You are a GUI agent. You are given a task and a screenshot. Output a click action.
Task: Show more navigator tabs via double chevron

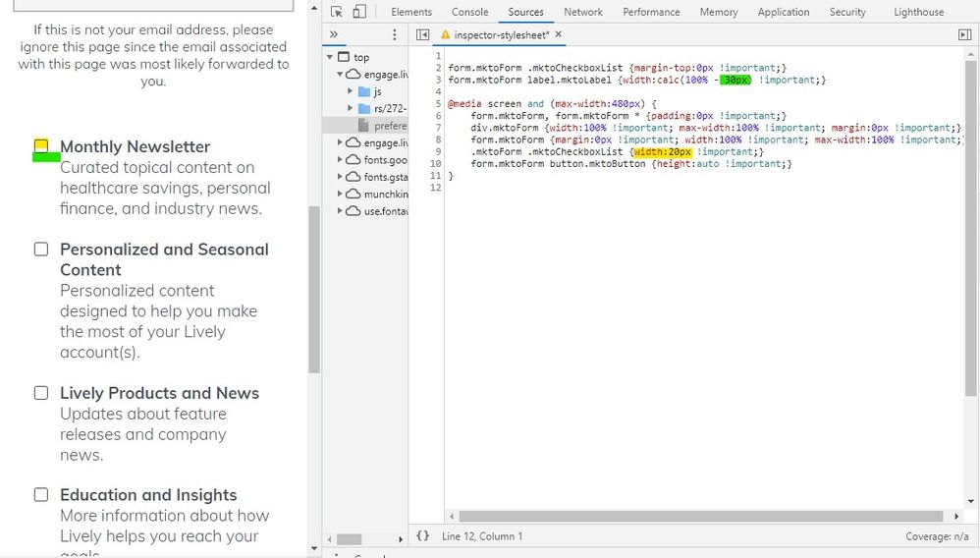tap(334, 34)
